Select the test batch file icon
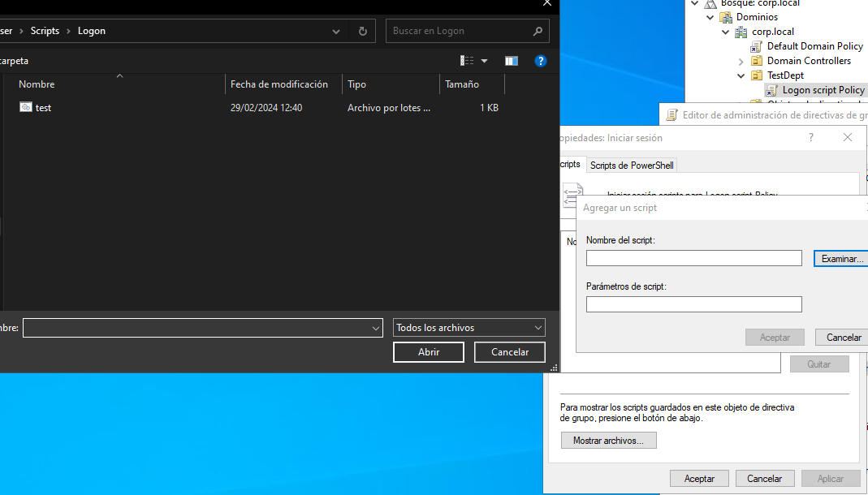 (x=25, y=107)
